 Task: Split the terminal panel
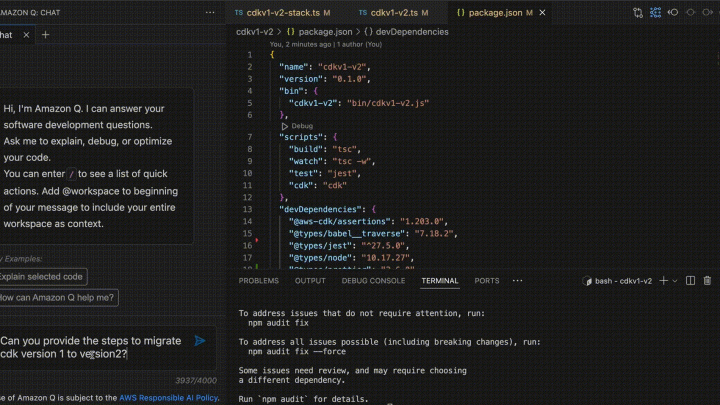(x=690, y=281)
